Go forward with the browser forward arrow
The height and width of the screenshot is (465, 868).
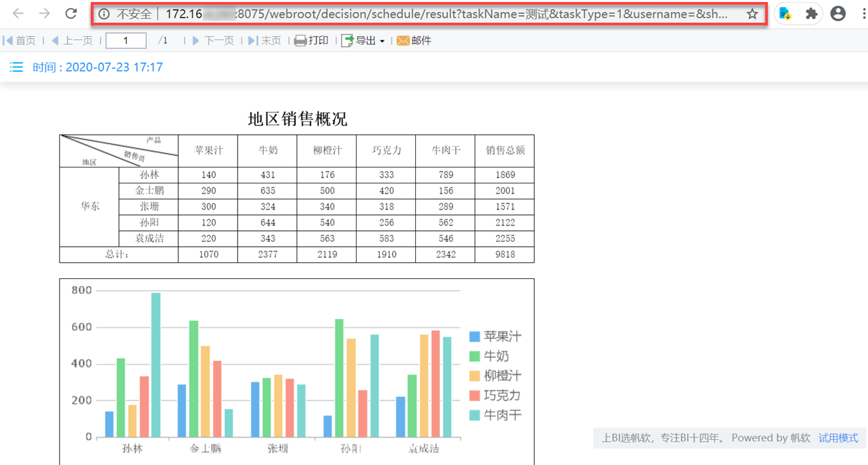[x=45, y=13]
